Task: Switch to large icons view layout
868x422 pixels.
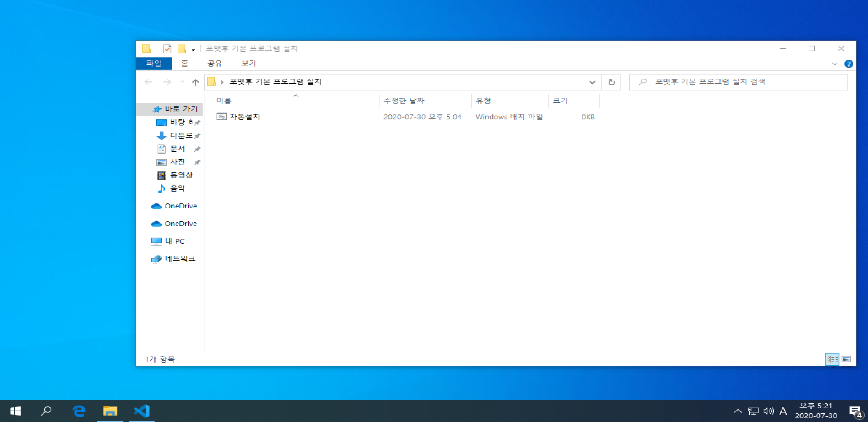Action: click(846, 359)
